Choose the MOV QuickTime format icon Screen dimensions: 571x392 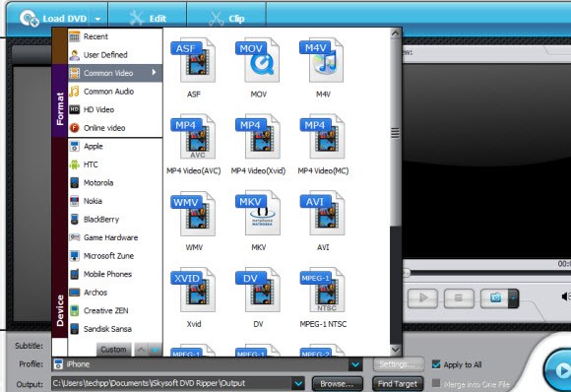click(x=258, y=60)
